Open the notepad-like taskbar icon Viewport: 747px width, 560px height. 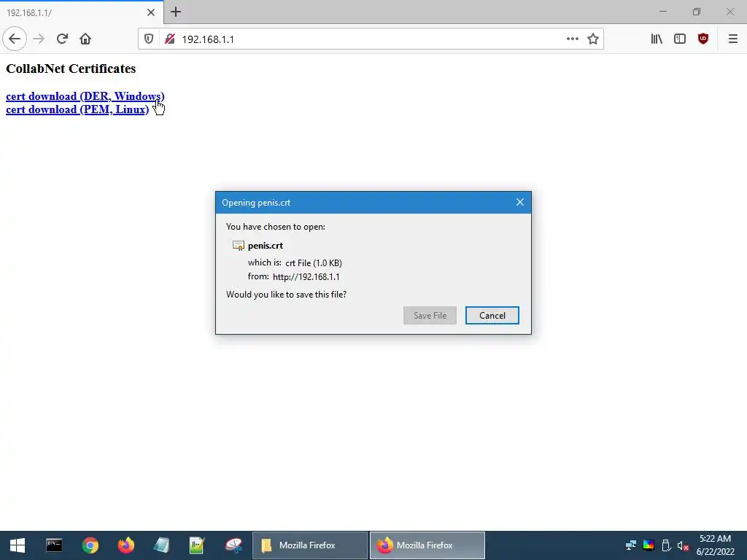161,545
